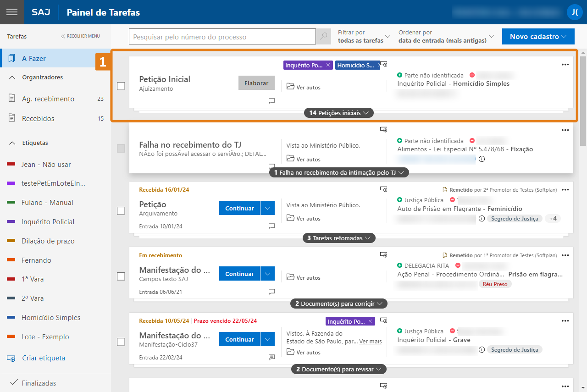The height and width of the screenshot is (392, 587).
Task: Open the Filtrar por dropdown
Action: [364, 37]
